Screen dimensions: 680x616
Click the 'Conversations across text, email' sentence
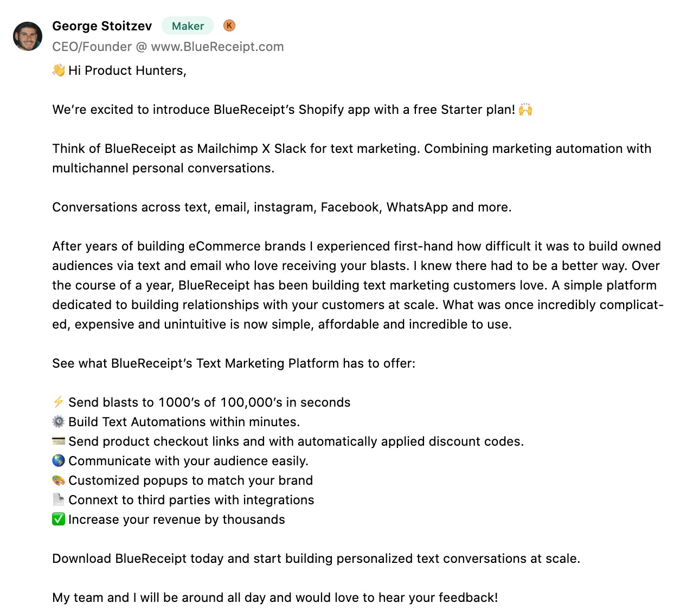click(x=282, y=207)
